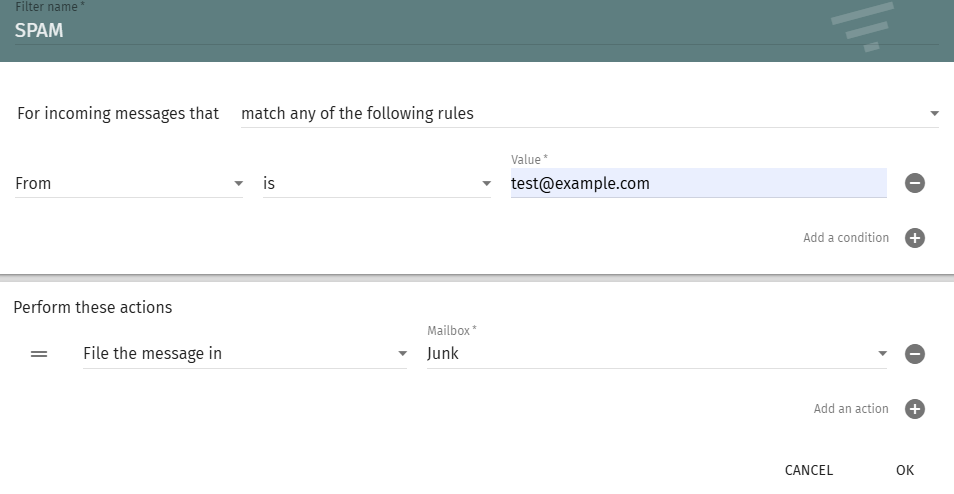
Task: Click the plus icon to add a condition
Action: coord(915,238)
